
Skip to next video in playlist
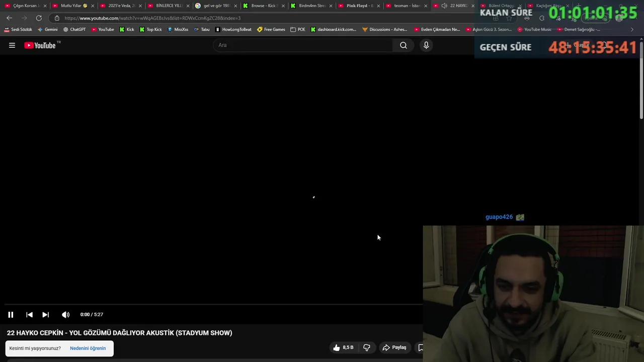tap(45, 315)
